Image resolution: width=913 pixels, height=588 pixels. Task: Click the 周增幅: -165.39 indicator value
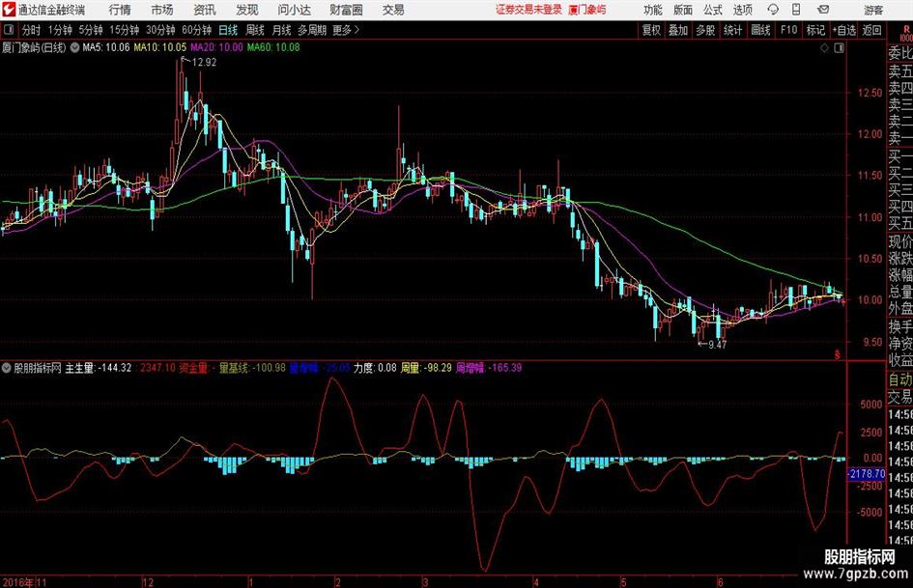click(489, 368)
